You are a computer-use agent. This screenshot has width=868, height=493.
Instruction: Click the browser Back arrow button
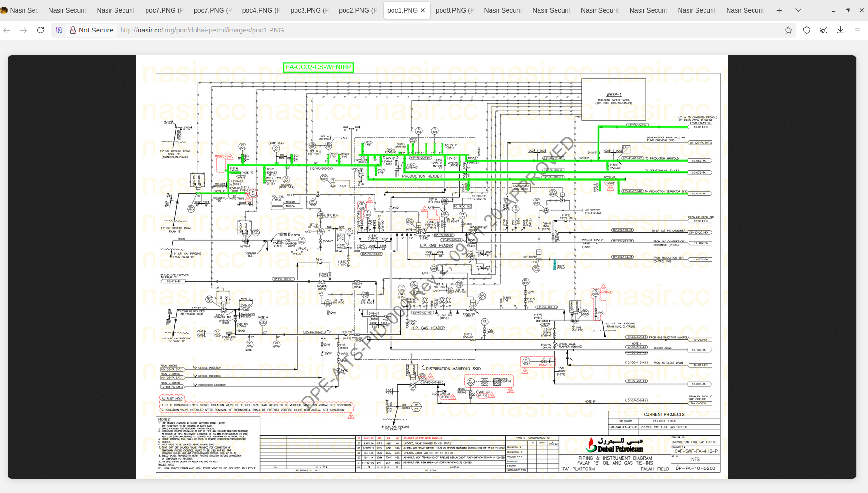pyautogui.click(x=7, y=30)
